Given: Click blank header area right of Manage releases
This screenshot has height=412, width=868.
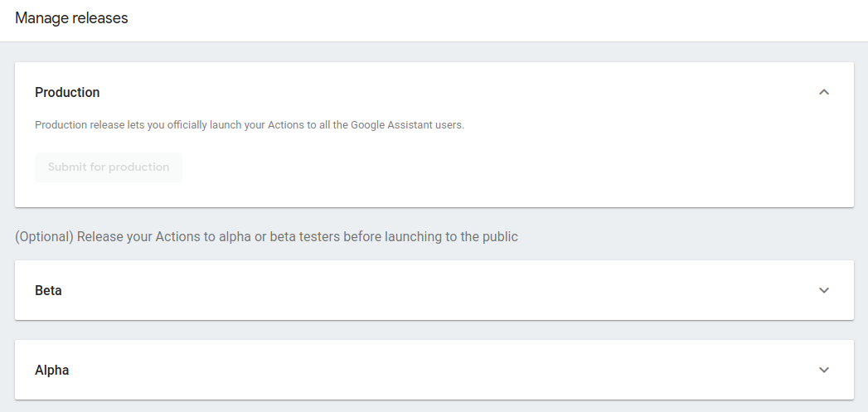Looking at the screenshot, I should tap(497, 18).
